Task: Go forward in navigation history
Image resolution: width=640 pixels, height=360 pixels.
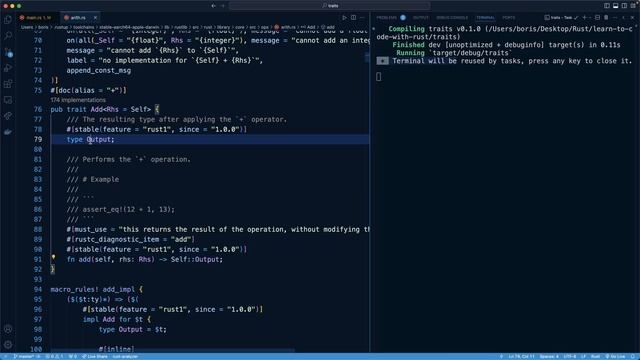Action: (x=223, y=6)
